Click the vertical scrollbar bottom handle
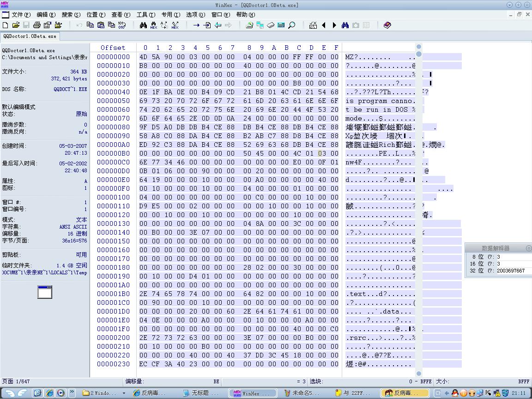The image size is (532, 399). (x=419, y=374)
